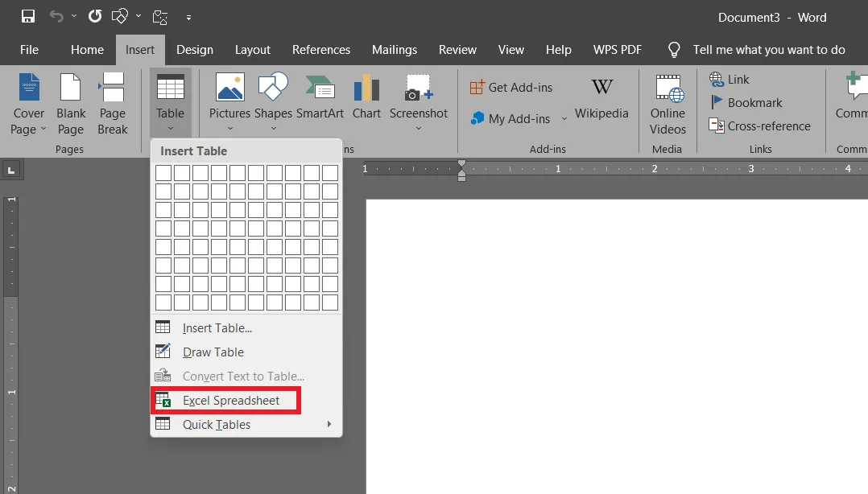Viewport: 868px width, 494px height.
Task: Insert a Bookmark
Action: (x=746, y=103)
